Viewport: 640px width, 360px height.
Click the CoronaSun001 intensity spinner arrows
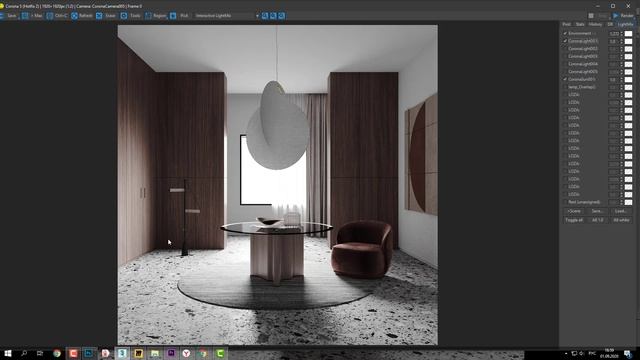[622, 79]
